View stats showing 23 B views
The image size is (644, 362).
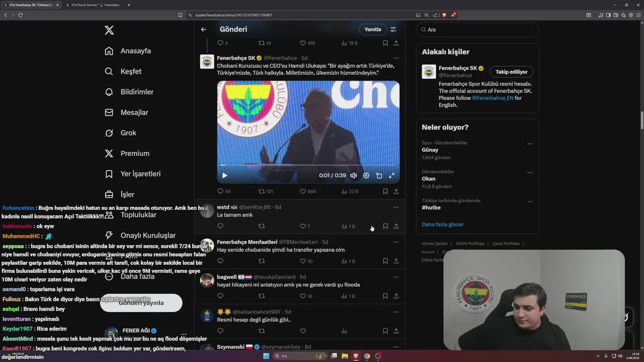[350, 191]
